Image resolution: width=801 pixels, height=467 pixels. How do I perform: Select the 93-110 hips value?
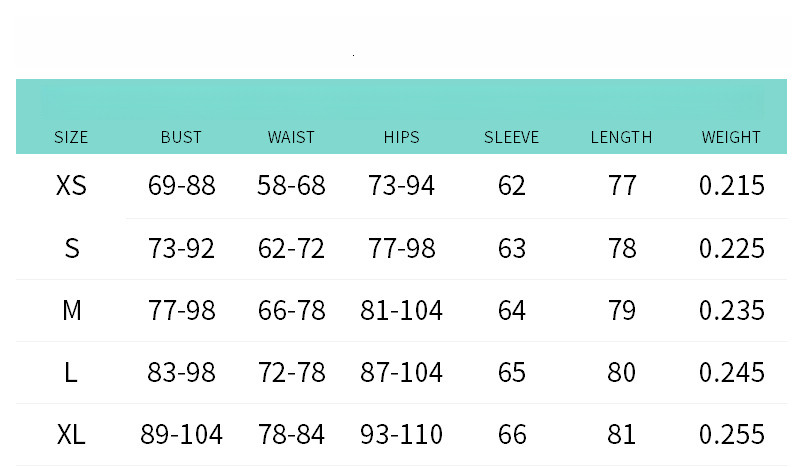click(402, 435)
